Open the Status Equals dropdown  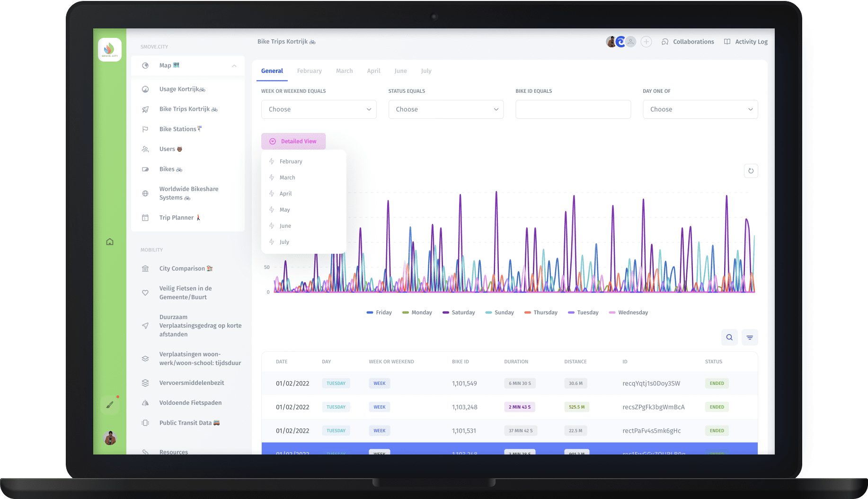pos(446,109)
